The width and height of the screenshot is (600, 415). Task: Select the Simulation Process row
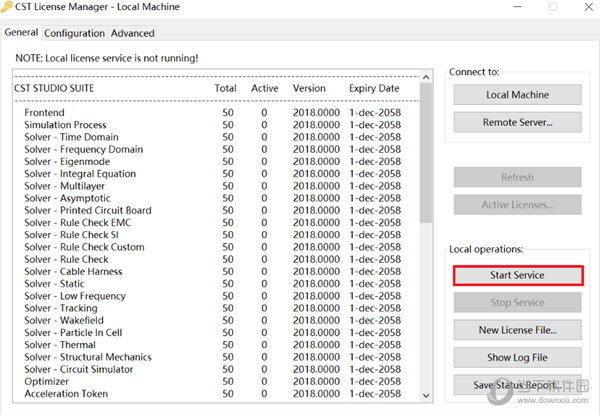[x=212, y=125]
